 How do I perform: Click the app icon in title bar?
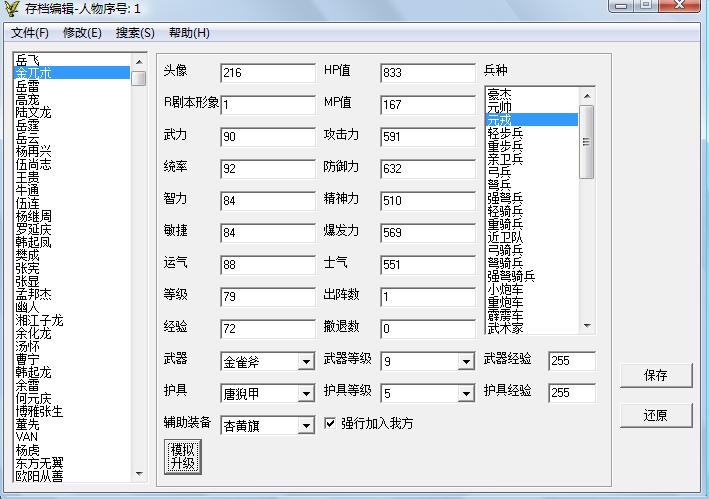[x=12, y=9]
